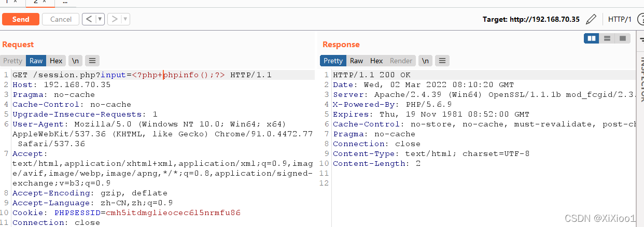Screen dimensions: 644x227
Task: Click the Server: Apache/2.4.39 header
Action: 483,94
